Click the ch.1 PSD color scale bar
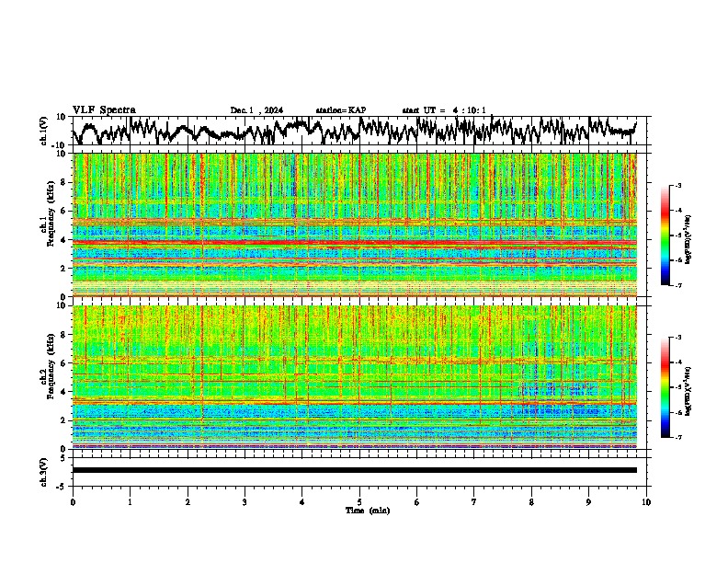Image resolution: width=728 pixels, height=563 pixels. tap(665, 236)
